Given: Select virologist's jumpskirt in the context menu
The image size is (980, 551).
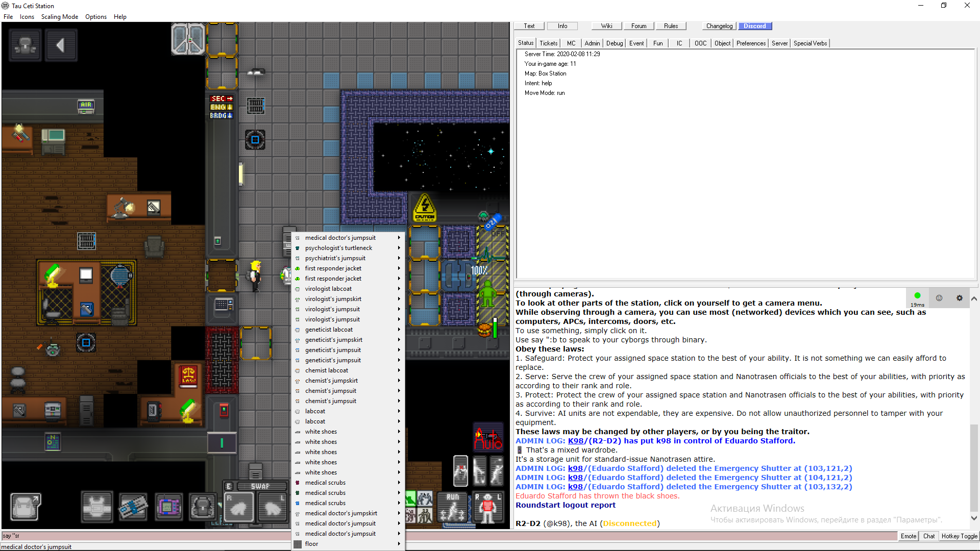Looking at the screenshot, I should tap(349, 299).
